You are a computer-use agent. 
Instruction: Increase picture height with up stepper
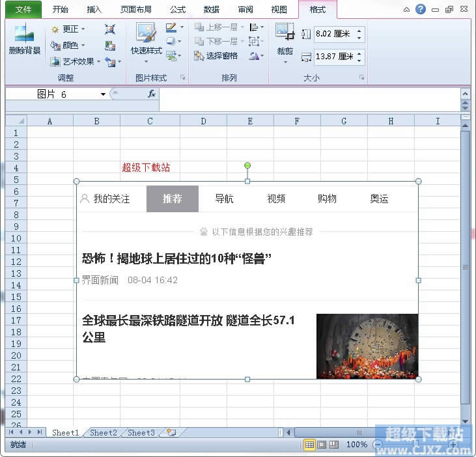point(359,31)
